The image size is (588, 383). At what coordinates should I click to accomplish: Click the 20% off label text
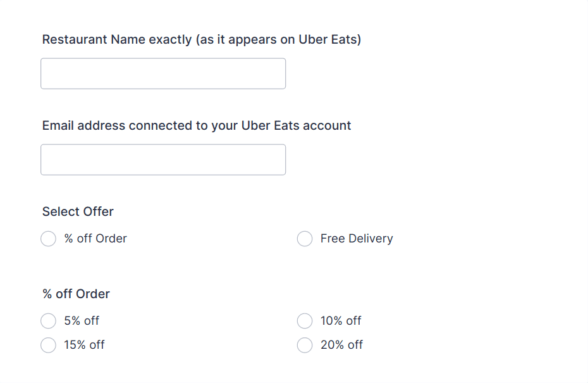(341, 345)
